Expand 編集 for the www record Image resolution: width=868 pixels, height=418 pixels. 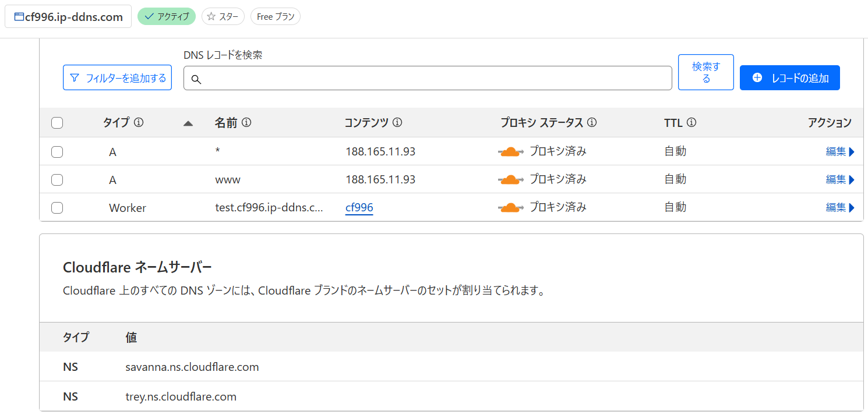pyautogui.click(x=839, y=180)
